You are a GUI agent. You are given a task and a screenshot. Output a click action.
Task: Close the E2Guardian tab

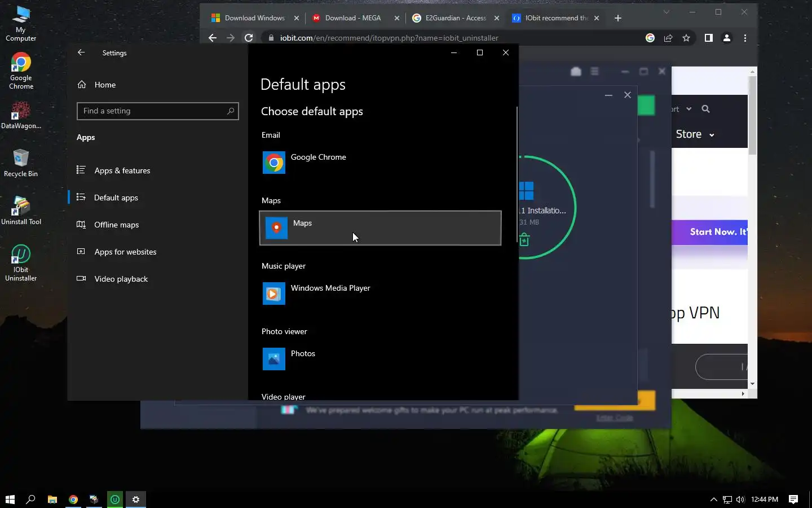pyautogui.click(x=497, y=18)
